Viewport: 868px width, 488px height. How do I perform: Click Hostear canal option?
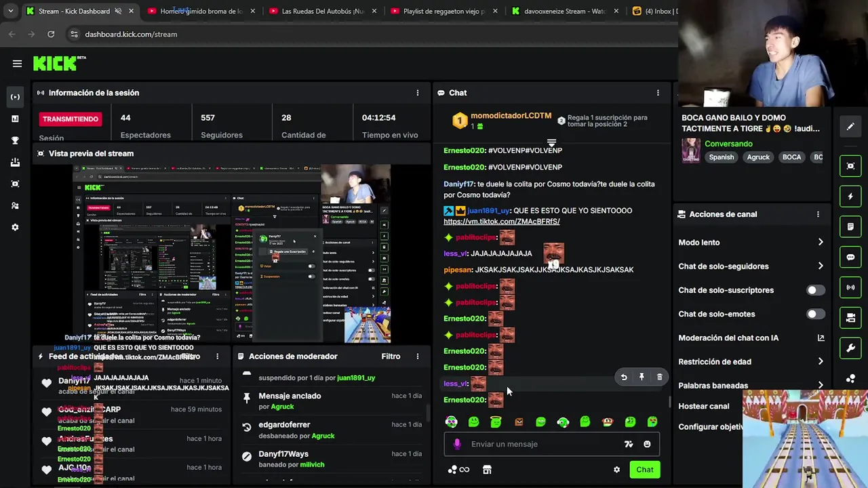click(704, 406)
